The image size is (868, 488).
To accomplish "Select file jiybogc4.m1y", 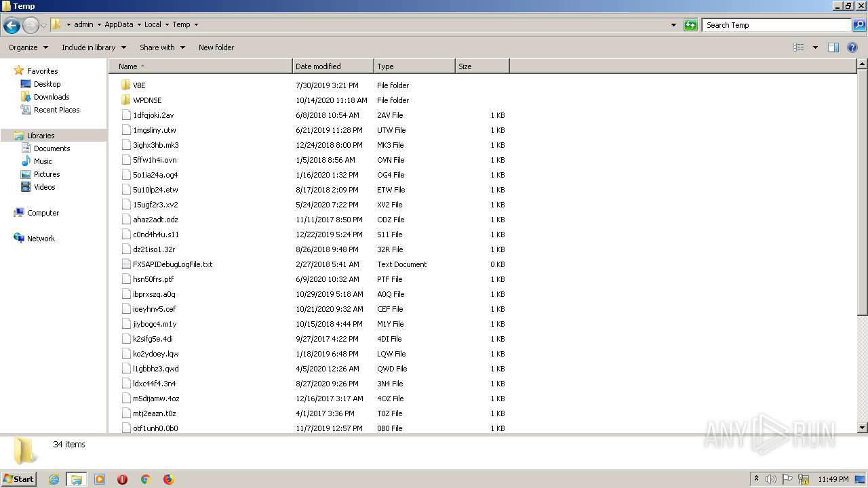I will 155,324.
